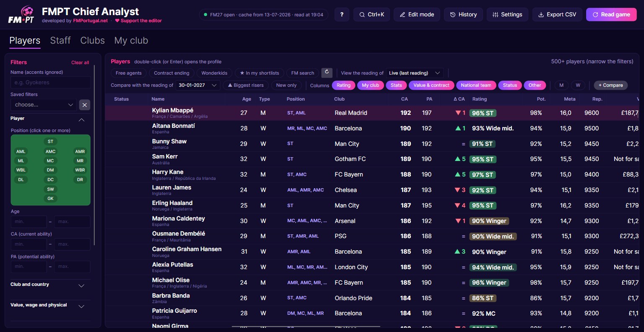Select the WBL position on pitch
644x332 pixels.
point(21,170)
